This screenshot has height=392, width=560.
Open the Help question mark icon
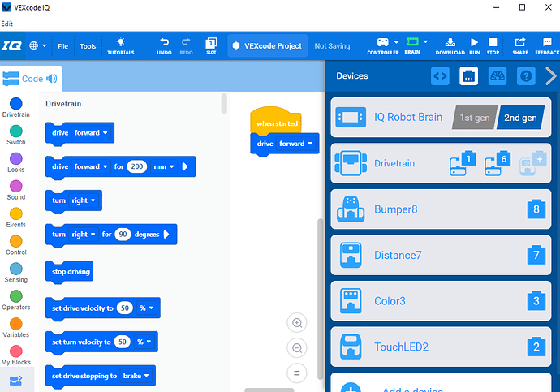526,76
